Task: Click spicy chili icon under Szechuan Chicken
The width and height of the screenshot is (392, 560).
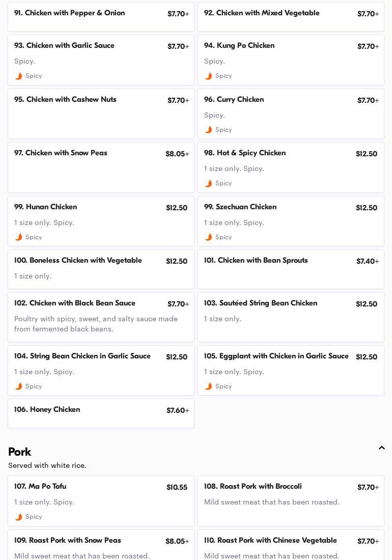Action: [208, 237]
